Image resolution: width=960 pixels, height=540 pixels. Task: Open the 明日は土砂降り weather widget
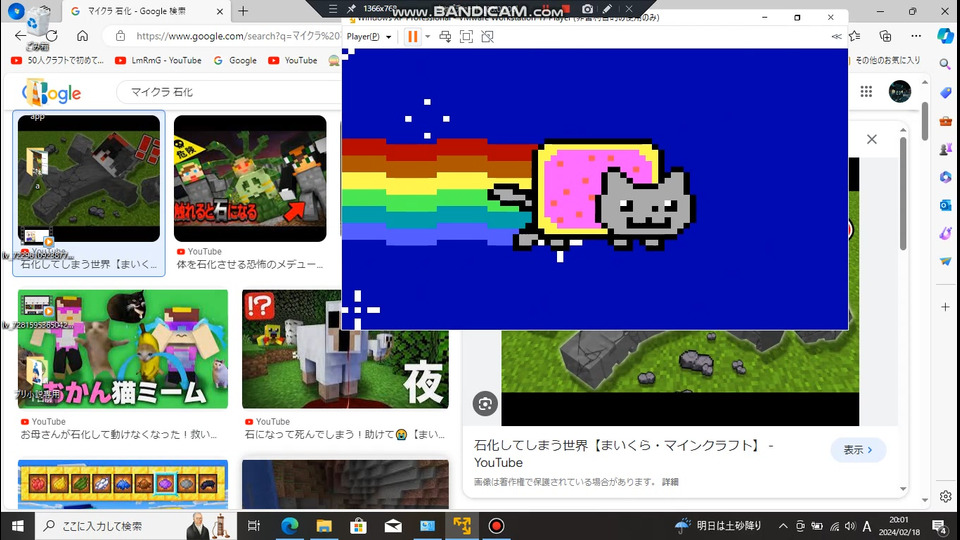tap(718, 526)
